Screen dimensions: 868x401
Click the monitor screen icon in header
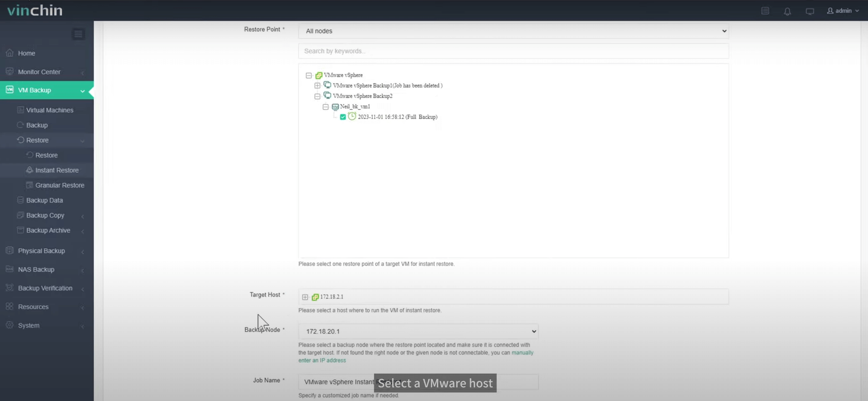click(x=810, y=11)
